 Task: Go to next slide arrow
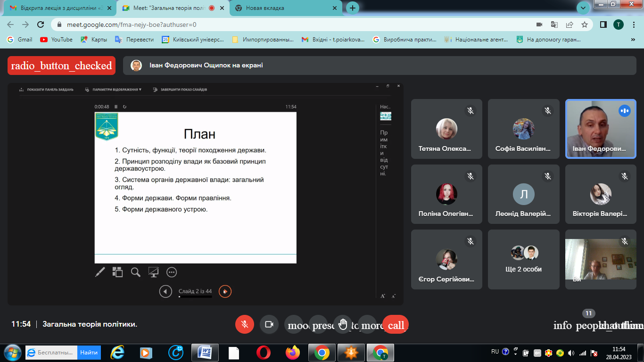point(225,291)
